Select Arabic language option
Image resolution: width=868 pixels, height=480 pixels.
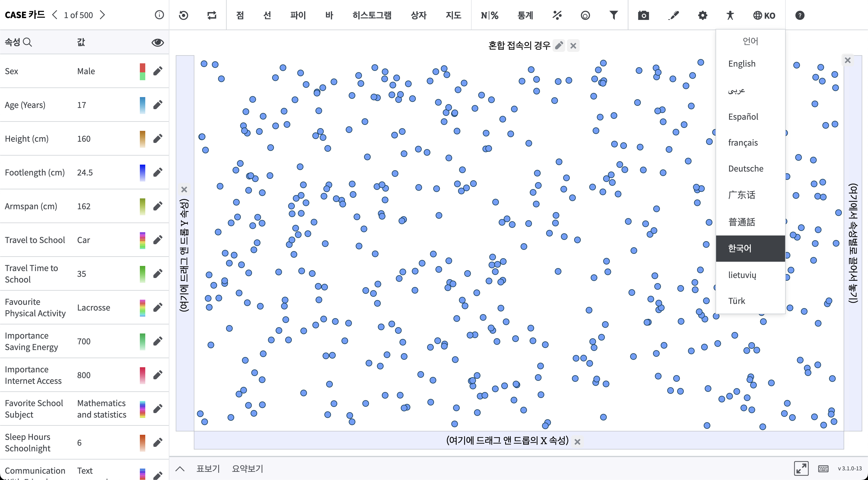[750, 90]
